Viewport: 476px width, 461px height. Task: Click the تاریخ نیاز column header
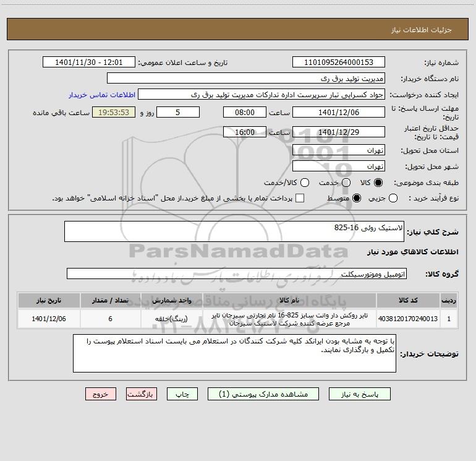point(49,300)
